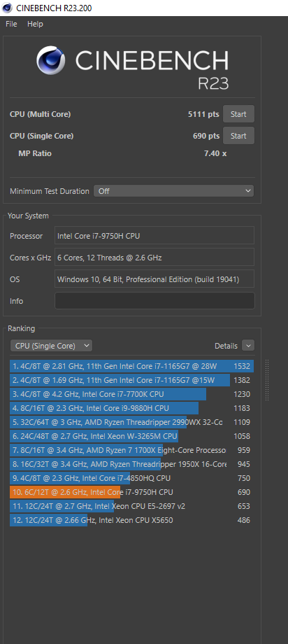Open the Minimum Test Duration dropdown

pyautogui.click(x=173, y=191)
